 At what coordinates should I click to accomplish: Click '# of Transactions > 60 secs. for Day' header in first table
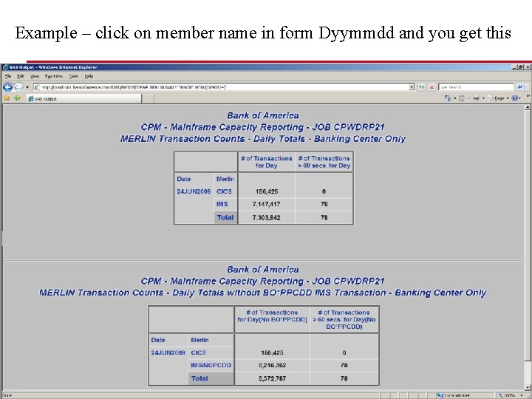324,162
